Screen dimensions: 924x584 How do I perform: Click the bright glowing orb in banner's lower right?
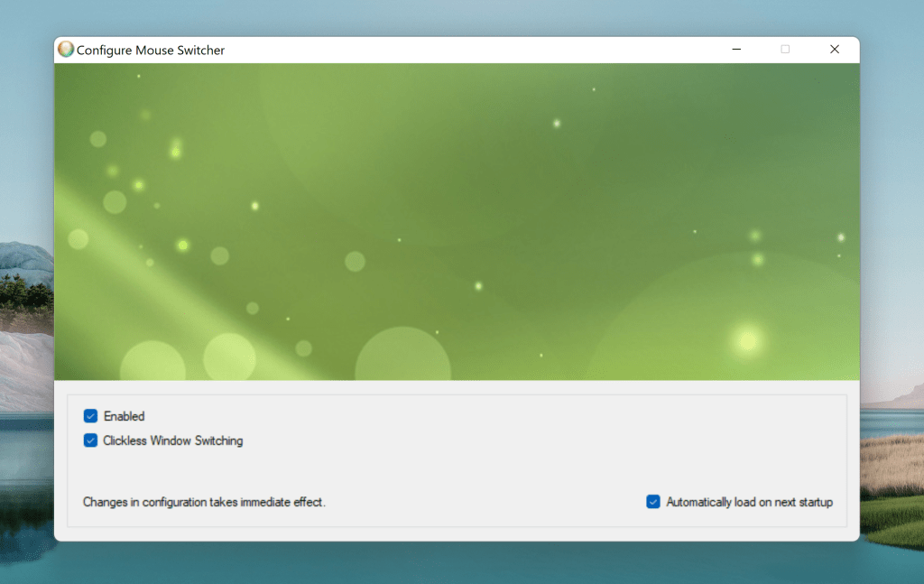[747, 340]
